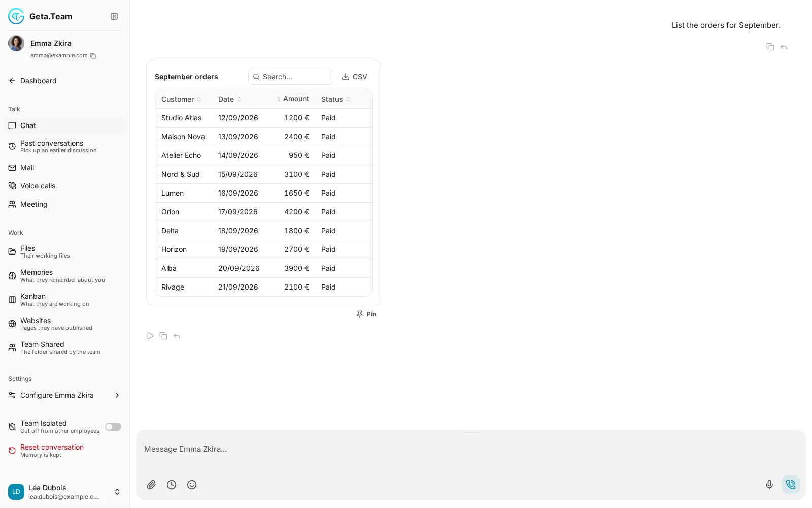The width and height of the screenshot is (812, 508).
Task: Reset conversation
Action: [x=64, y=451]
